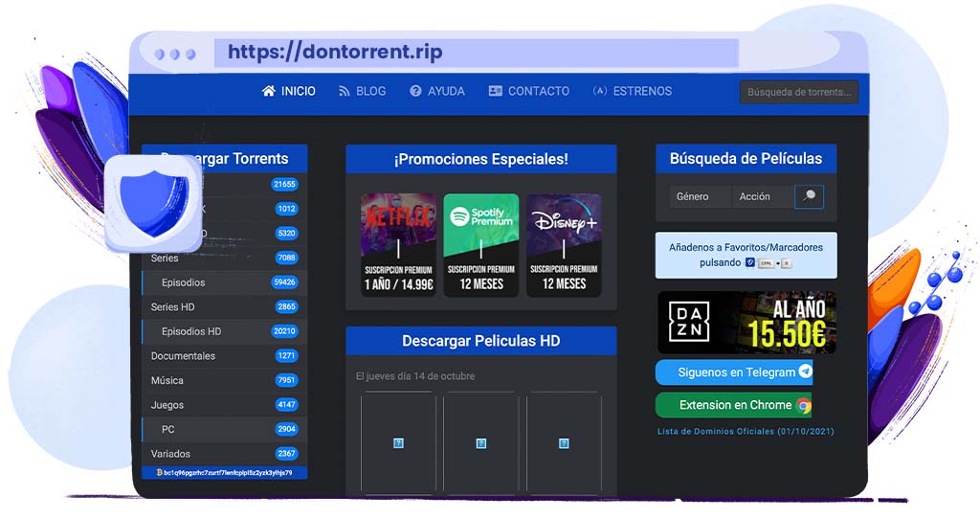The height and width of the screenshot is (518, 980).
Task: Click the 59426 count badge for Episodios
Action: [284, 282]
